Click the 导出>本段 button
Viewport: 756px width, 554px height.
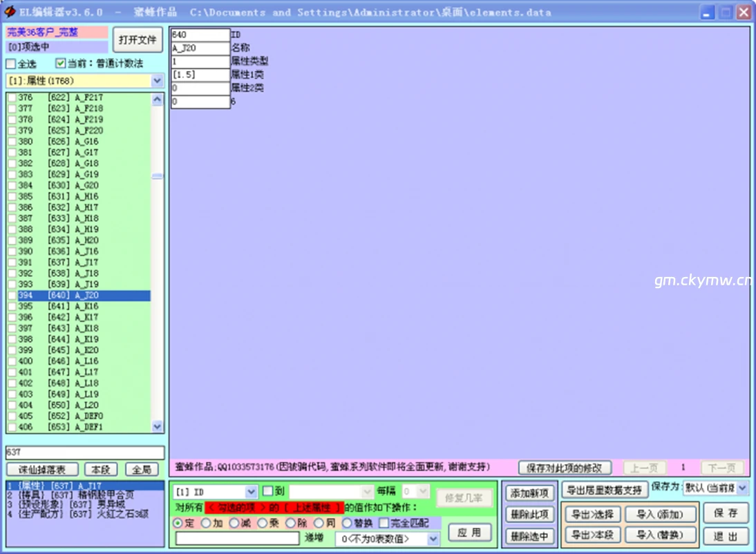[x=593, y=535]
